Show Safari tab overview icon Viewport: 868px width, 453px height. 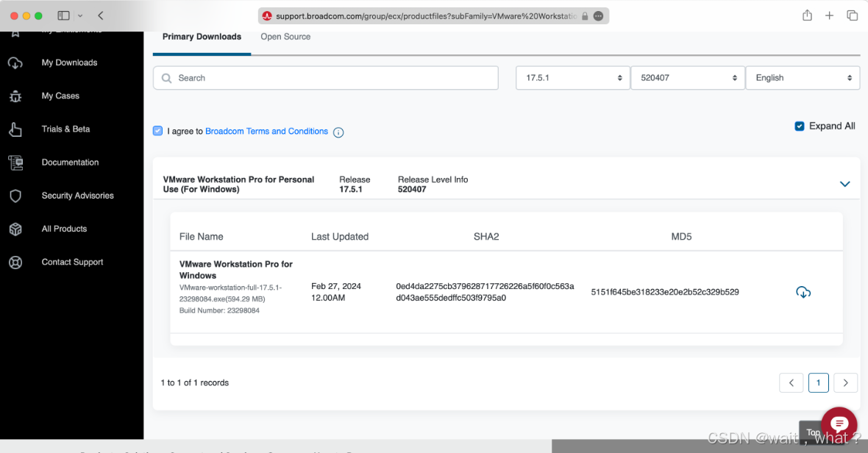click(x=852, y=15)
